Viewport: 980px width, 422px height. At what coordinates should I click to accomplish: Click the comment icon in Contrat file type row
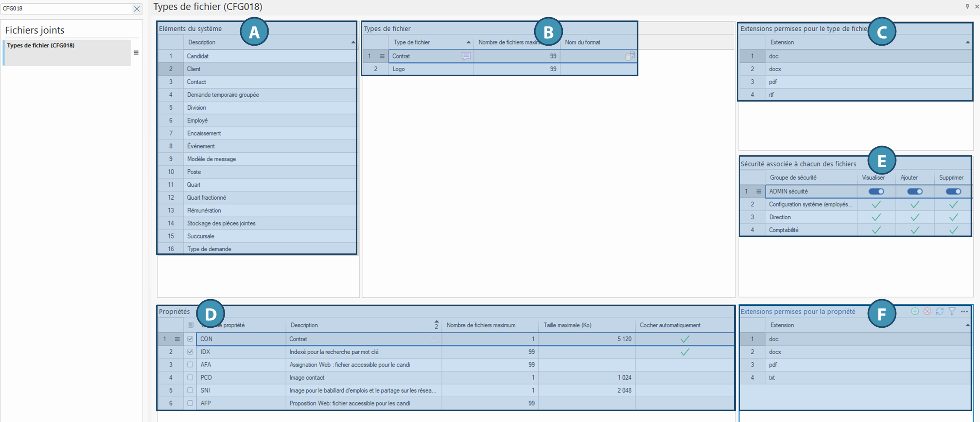[x=466, y=56]
